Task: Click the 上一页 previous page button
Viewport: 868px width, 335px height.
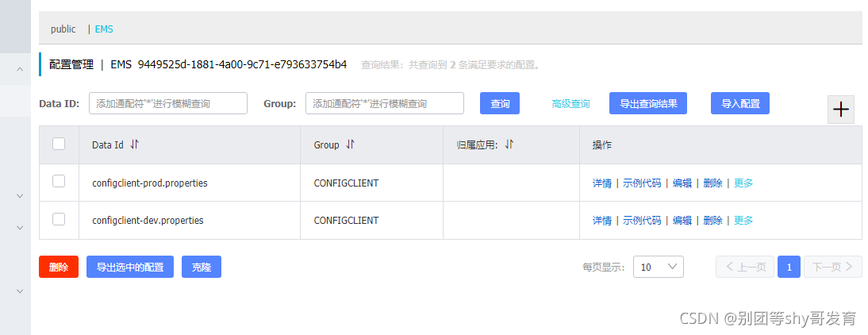Action: (x=745, y=267)
